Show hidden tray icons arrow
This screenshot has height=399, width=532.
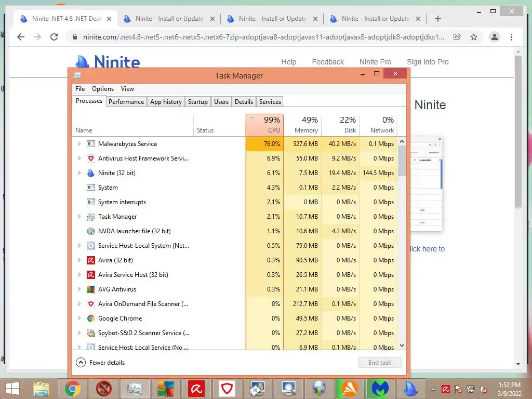pyautogui.click(x=433, y=389)
